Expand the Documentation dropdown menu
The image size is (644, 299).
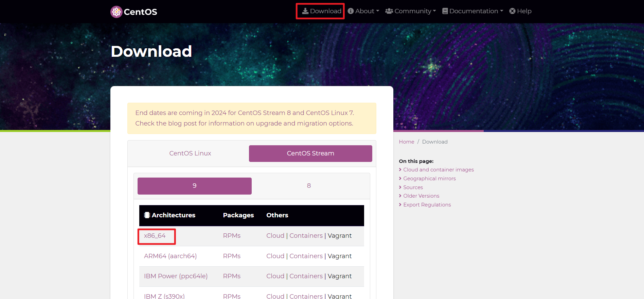click(x=473, y=11)
